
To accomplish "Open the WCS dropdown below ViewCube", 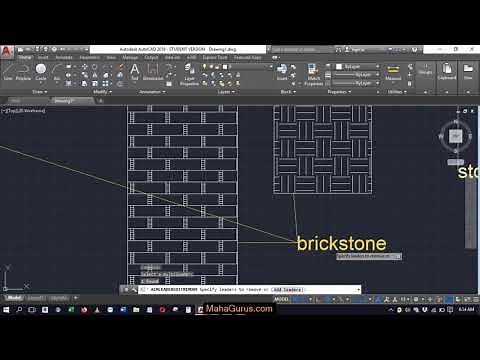I will tap(455, 162).
